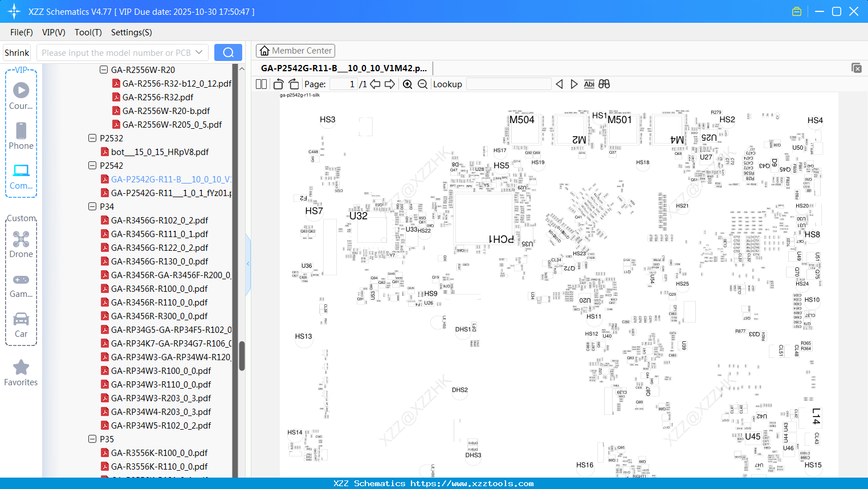Zoom out of the schematic
868x489 pixels.
click(x=422, y=84)
